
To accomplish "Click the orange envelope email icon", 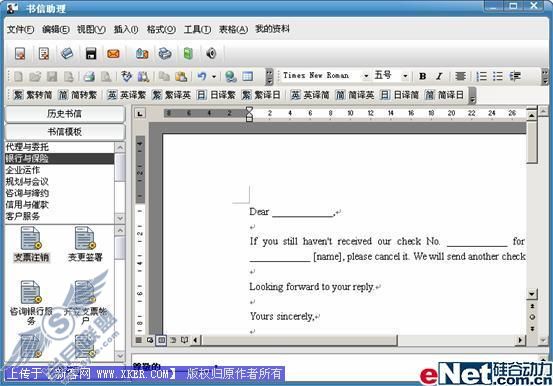I will [113, 54].
